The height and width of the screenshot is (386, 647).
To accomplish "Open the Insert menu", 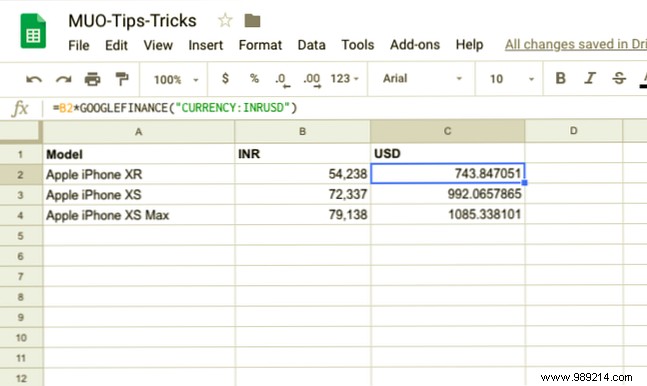I will point(205,45).
